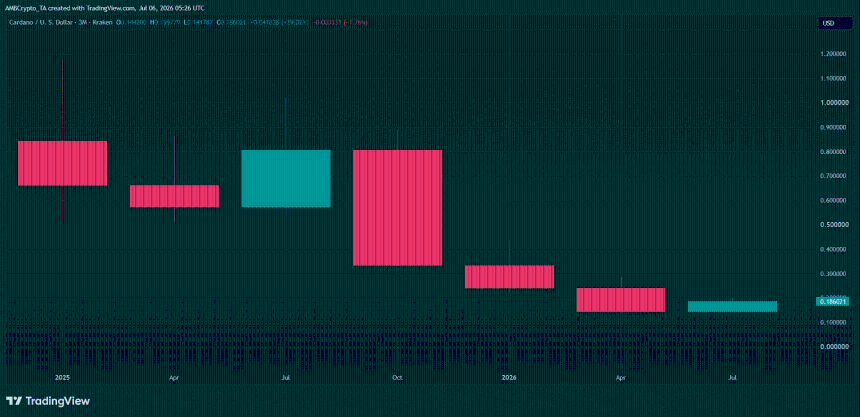Select the green Jul 2025 candle

click(x=286, y=178)
